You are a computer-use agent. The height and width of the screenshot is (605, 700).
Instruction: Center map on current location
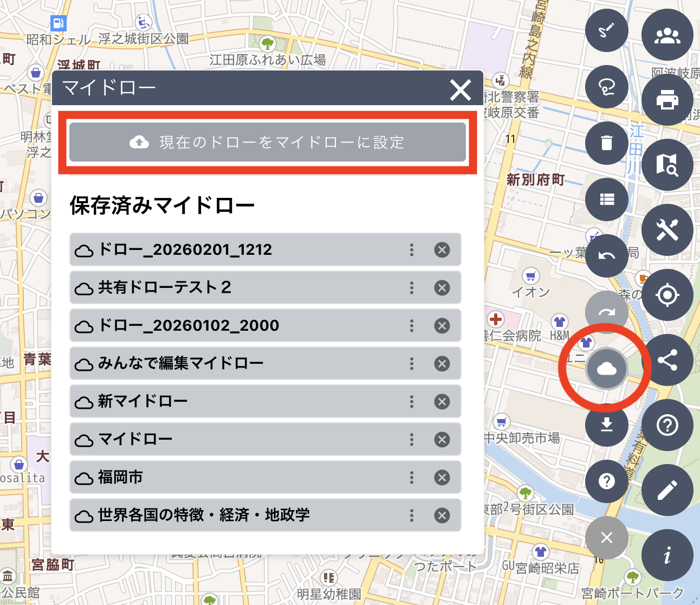tap(667, 295)
